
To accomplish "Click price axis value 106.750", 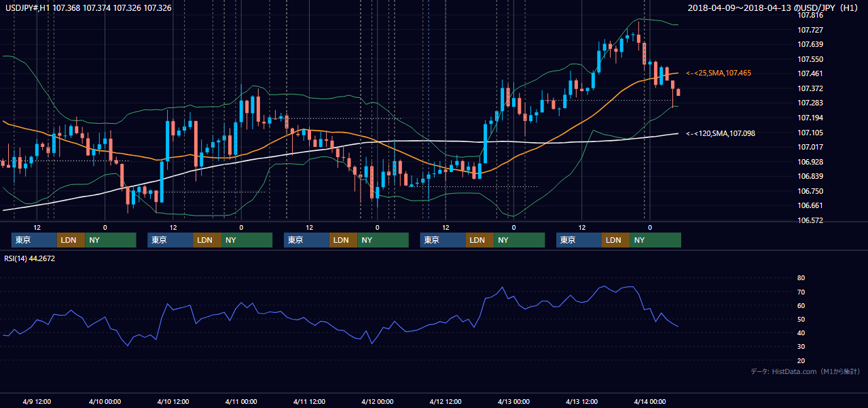I will [x=810, y=191].
